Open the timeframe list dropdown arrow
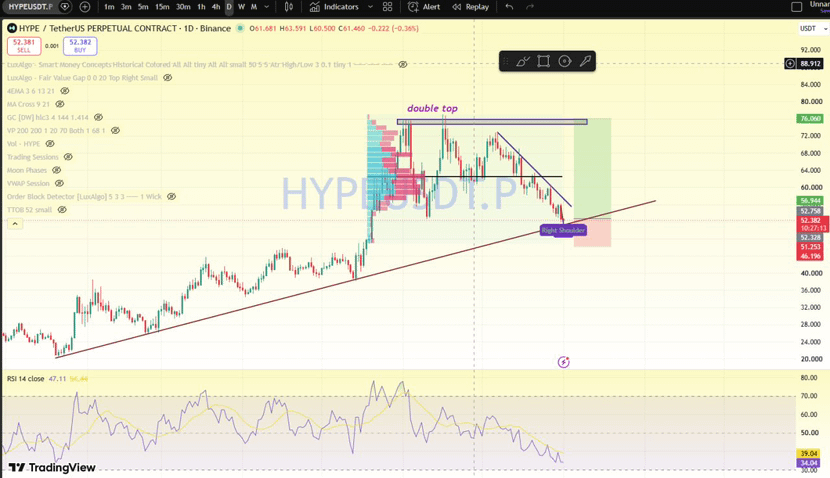The height and width of the screenshot is (478, 830). [x=267, y=7]
